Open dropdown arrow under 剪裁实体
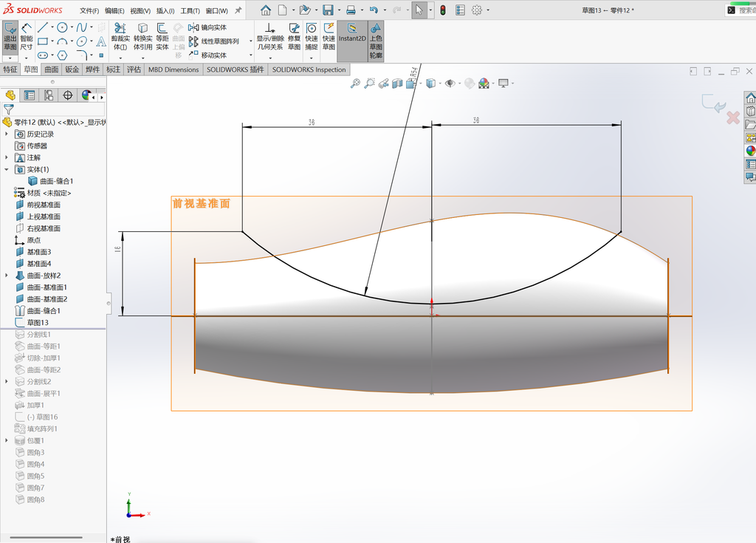This screenshot has width=756, height=543. click(120, 58)
